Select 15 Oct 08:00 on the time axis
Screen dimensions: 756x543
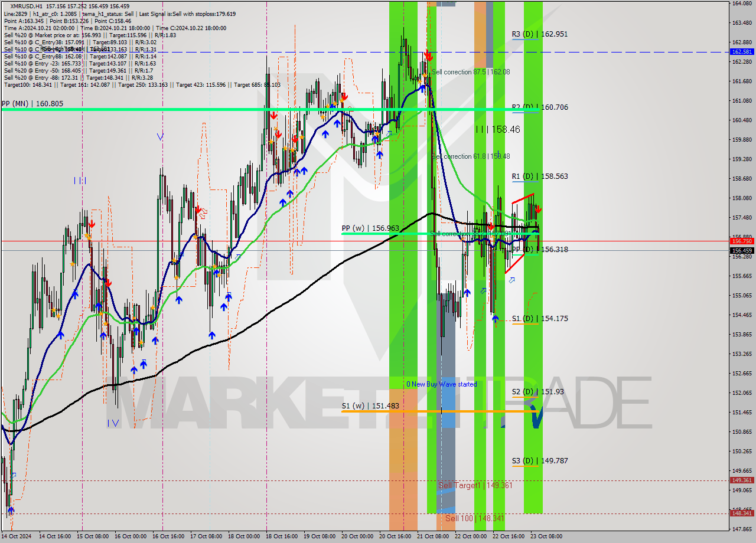pyautogui.click(x=92, y=537)
